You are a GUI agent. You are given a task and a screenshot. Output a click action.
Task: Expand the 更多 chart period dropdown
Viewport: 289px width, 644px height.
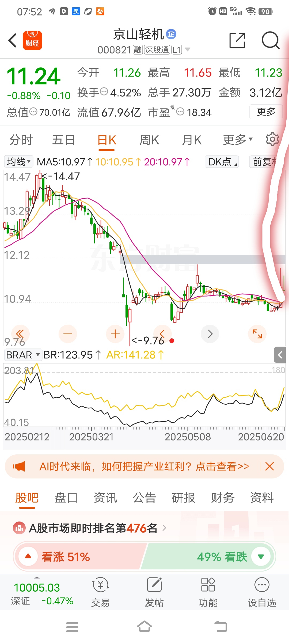[238, 140]
